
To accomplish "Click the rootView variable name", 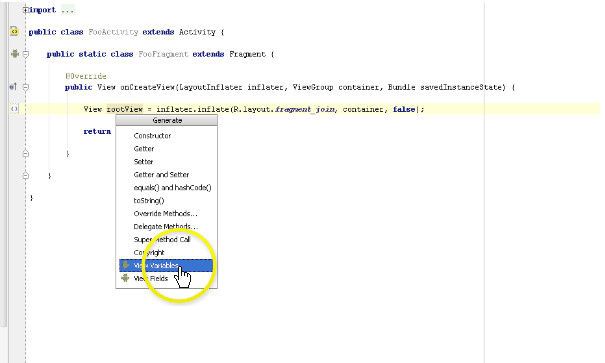I will coord(125,109).
